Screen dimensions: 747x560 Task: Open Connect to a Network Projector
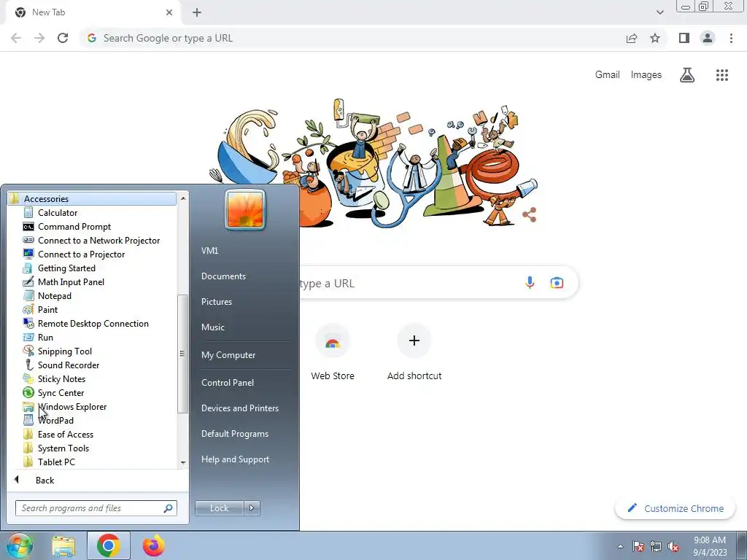pyautogui.click(x=98, y=241)
